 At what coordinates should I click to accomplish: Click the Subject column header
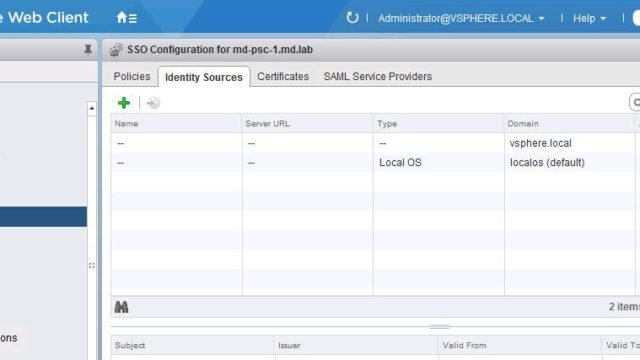click(192, 345)
